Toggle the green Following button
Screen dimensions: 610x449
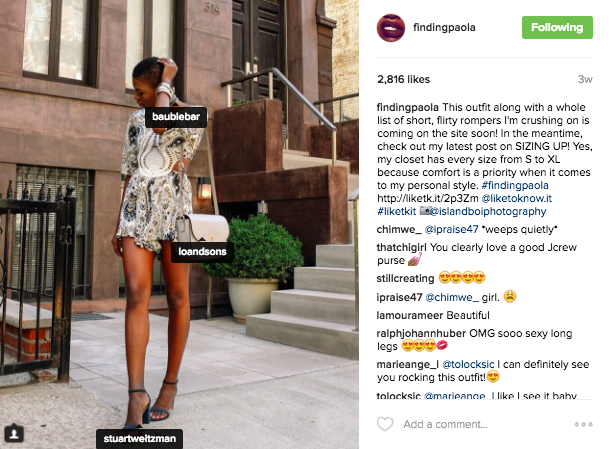pyautogui.click(x=557, y=27)
